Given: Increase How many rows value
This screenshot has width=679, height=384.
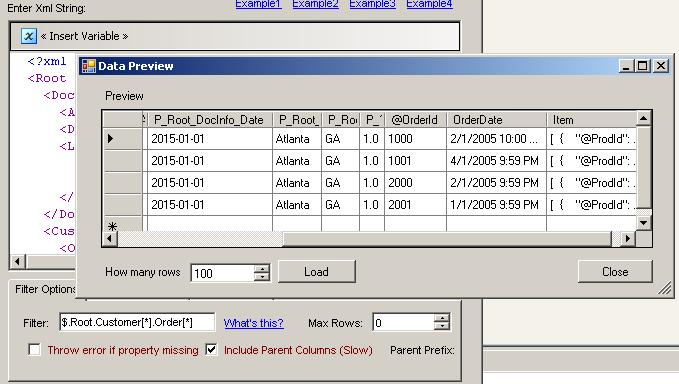Looking at the screenshot, I should [262, 268].
